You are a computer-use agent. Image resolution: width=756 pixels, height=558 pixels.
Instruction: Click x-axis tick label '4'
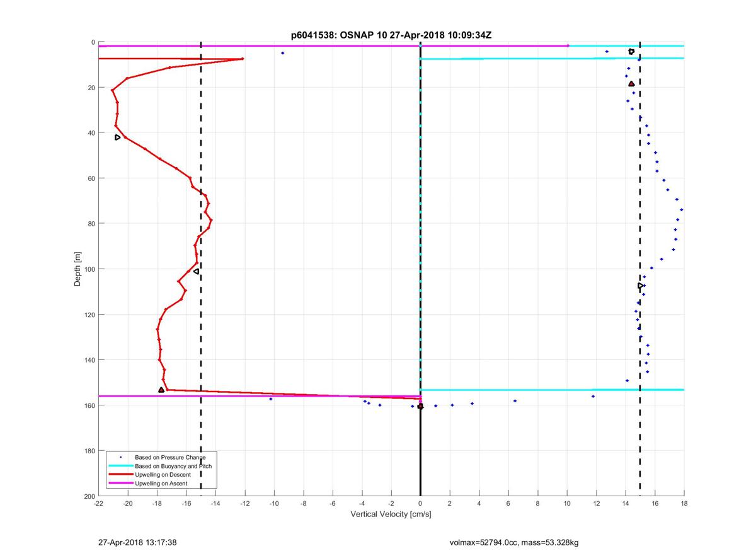[479, 504]
